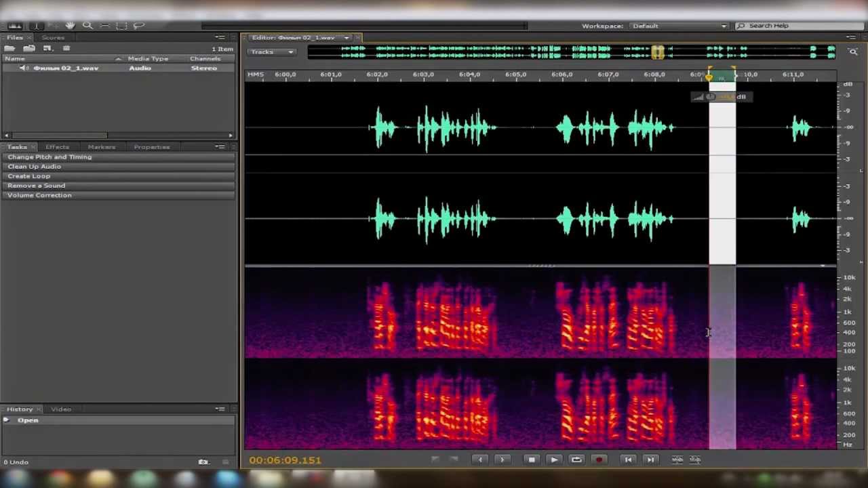Click the fade-in ramp icon on selection
This screenshot has width=868, height=488.
coord(698,97)
